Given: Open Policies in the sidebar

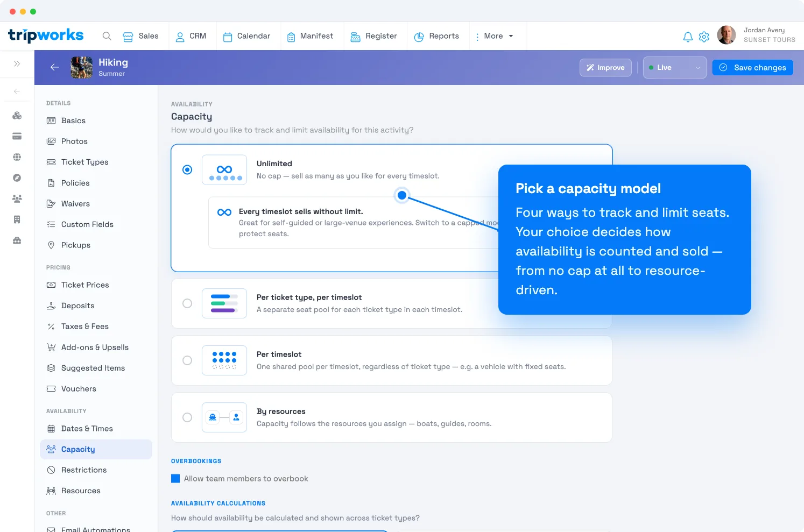Looking at the screenshot, I should (96, 183).
